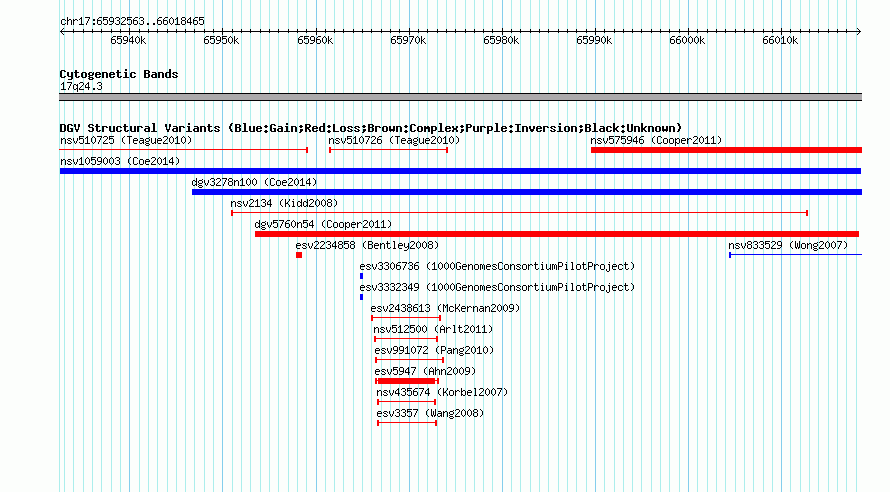Image resolution: width=890 pixels, height=492 pixels.
Task: Click the 65990k ruler tick label
Action: (x=594, y=40)
